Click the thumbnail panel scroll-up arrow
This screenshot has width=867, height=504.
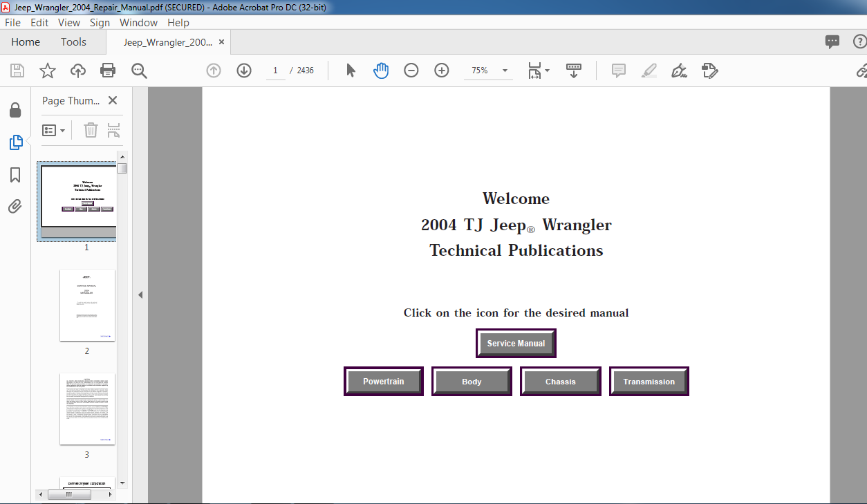[122, 156]
